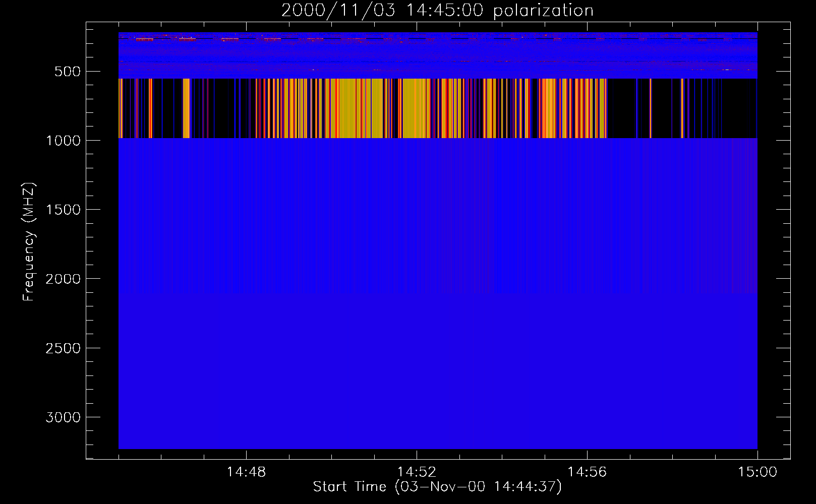This screenshot has width=816, height=504.
Task: Click the 1500 frequency tick label
Action: point(63,210)
